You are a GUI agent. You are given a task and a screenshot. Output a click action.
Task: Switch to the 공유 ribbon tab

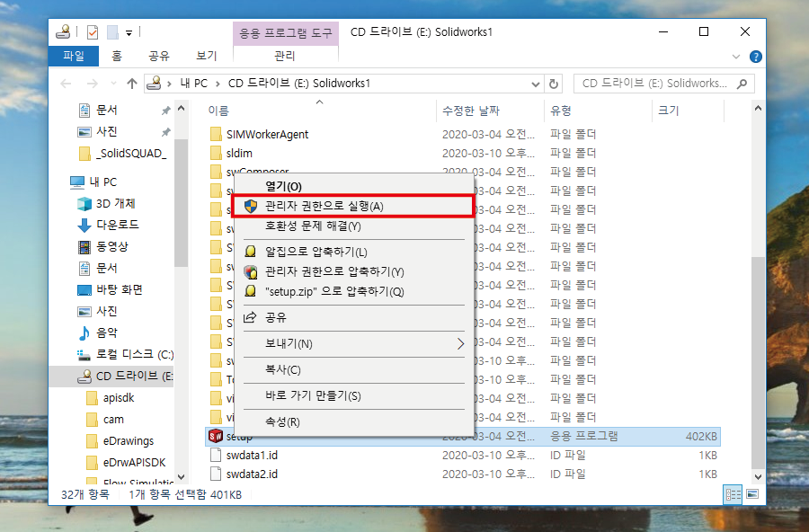[159, 56]
